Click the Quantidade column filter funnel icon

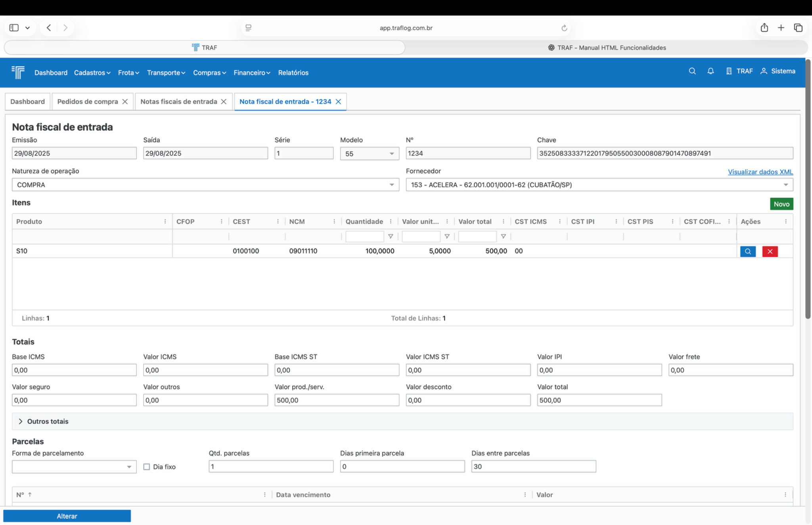pyautogui.click(x=391, y=237)
